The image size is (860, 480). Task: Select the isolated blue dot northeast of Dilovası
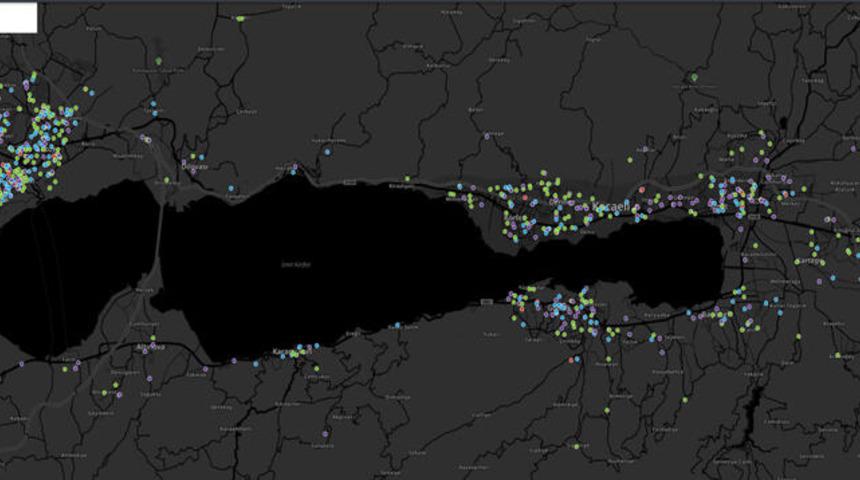click(327, 152)
